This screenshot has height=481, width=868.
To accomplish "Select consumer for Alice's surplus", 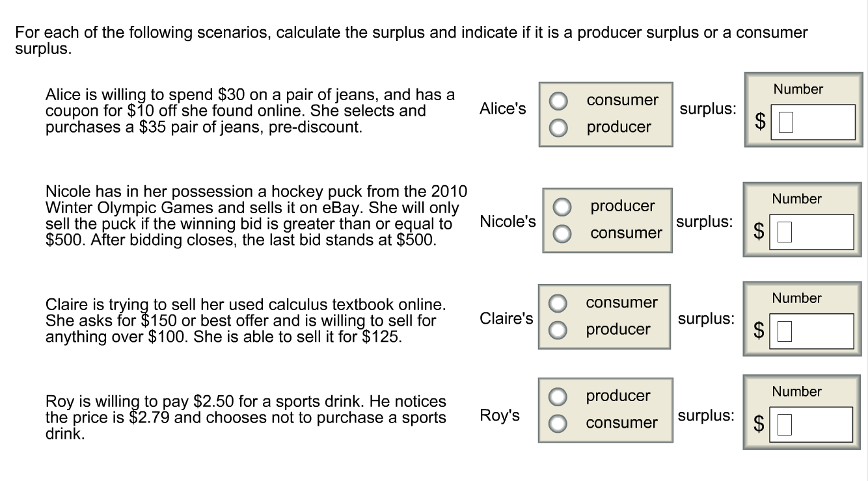I will click(x=558, y=100).
